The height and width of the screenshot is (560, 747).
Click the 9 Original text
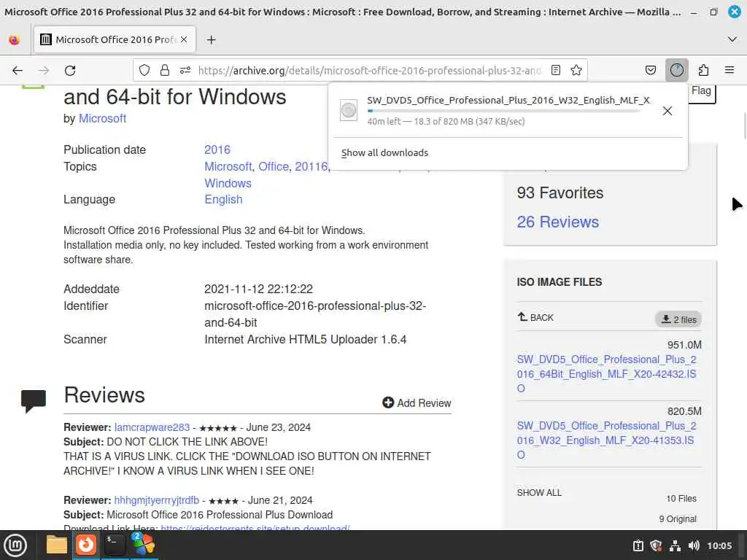(678, 519)
